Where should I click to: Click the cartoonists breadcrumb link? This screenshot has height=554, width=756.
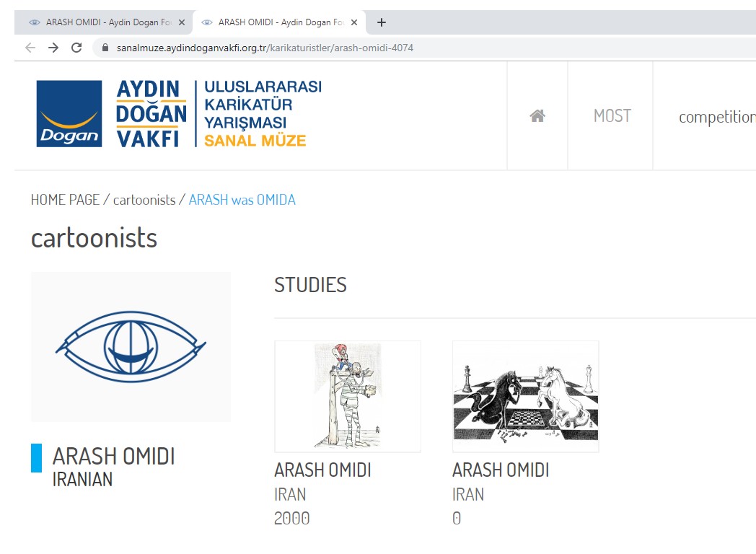click(144, 200)
